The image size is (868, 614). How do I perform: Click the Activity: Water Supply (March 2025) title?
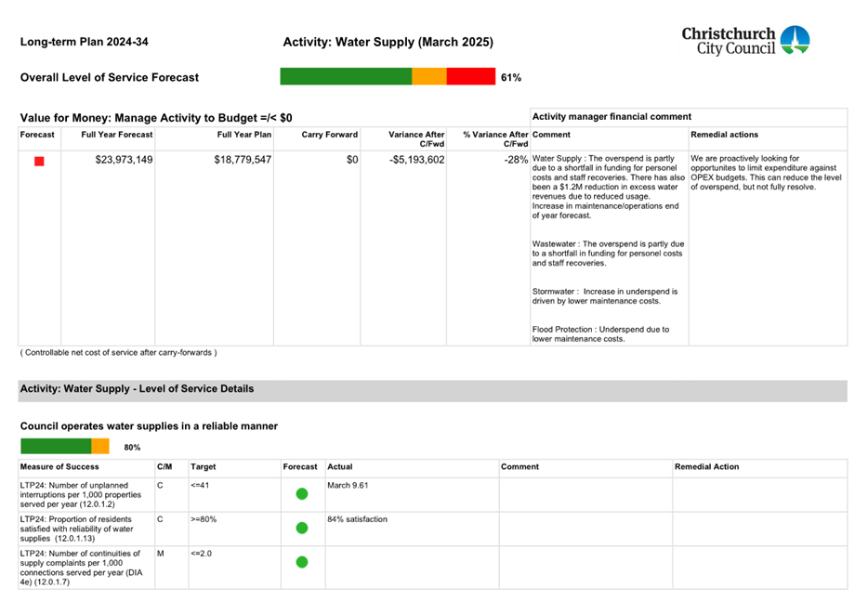pyautogui.click(x=388, y=42)
